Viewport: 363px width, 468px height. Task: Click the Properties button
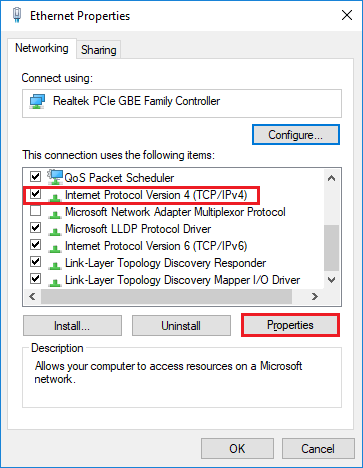[x=290, y=325]
